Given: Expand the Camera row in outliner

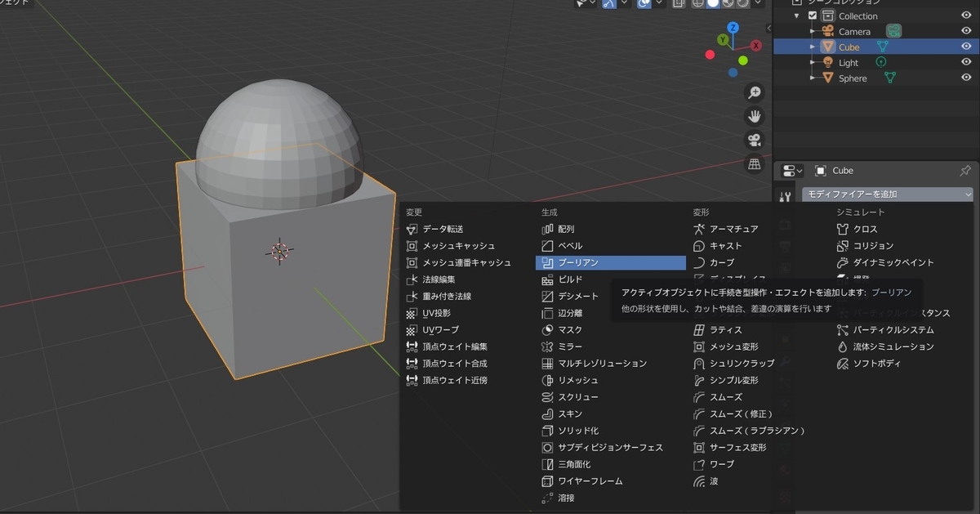Looking at the screenshot, I should pyautogui.click(x=813, y=31).
